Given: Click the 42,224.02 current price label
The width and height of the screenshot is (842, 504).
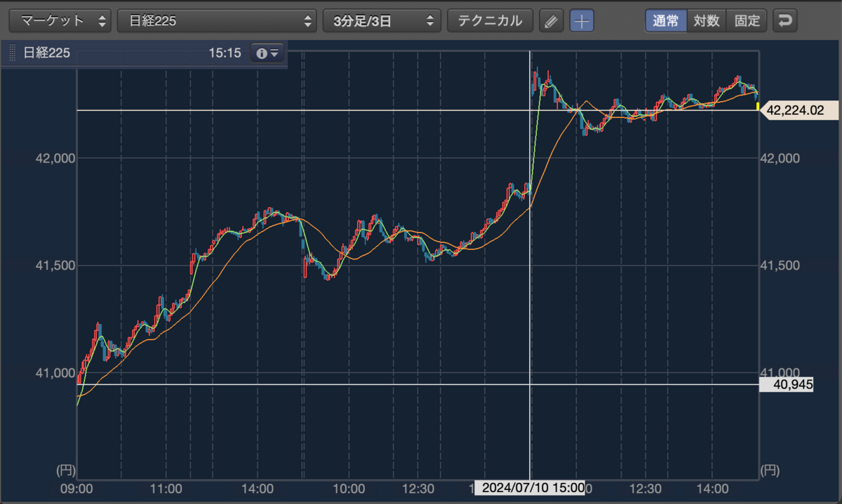Looking at the screenshot, I should point(798,110).
